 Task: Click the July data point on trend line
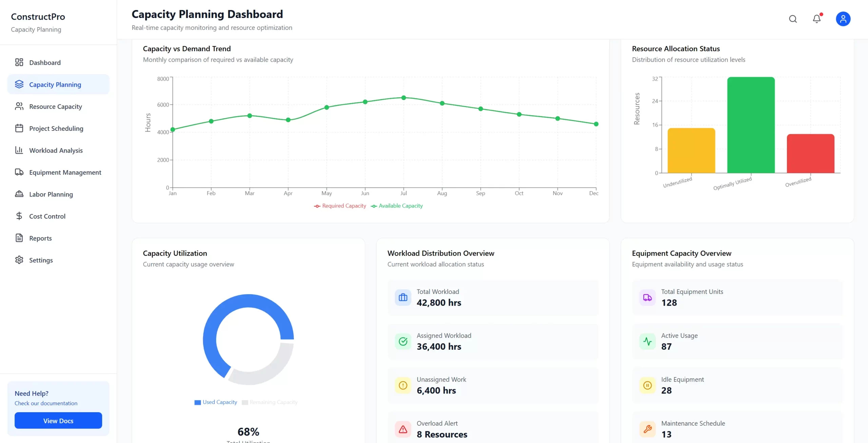click(x=403, y=98)
